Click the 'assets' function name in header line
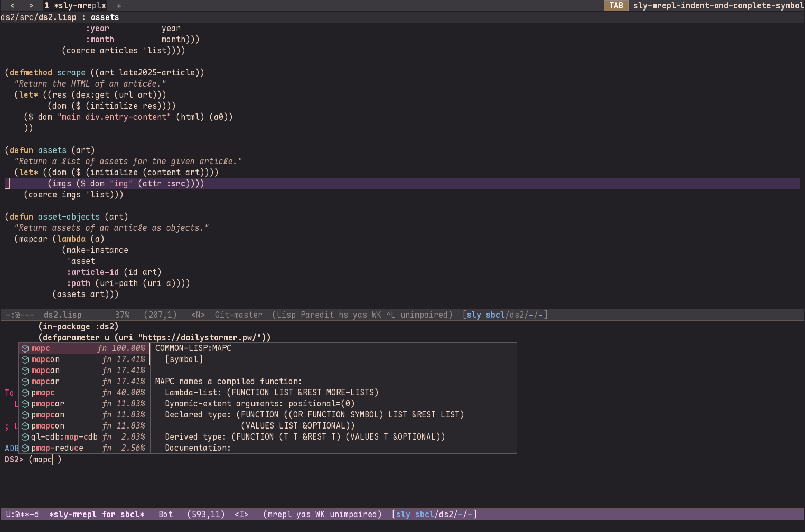 (x=105, y=17)
